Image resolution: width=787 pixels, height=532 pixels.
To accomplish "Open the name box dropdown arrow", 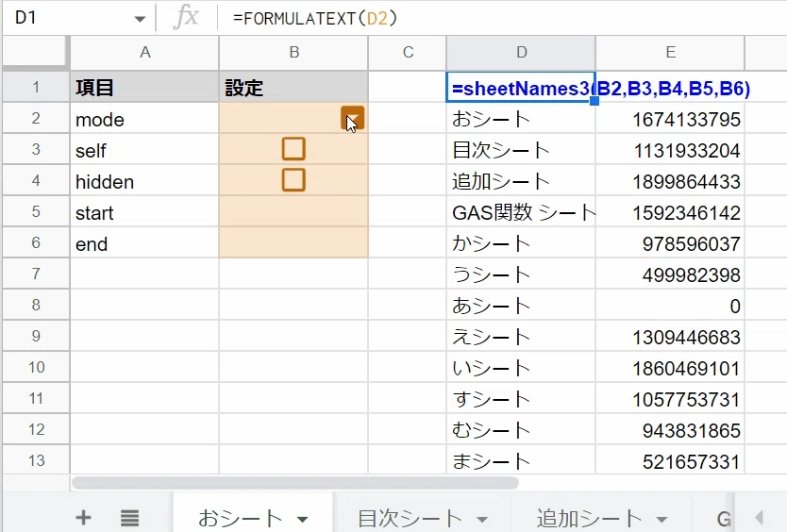I will pos(140,19).
